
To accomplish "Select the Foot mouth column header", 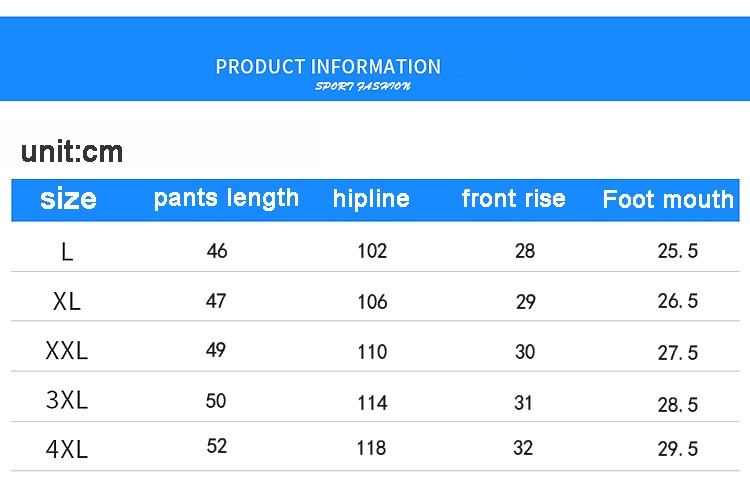I will 668,200.
